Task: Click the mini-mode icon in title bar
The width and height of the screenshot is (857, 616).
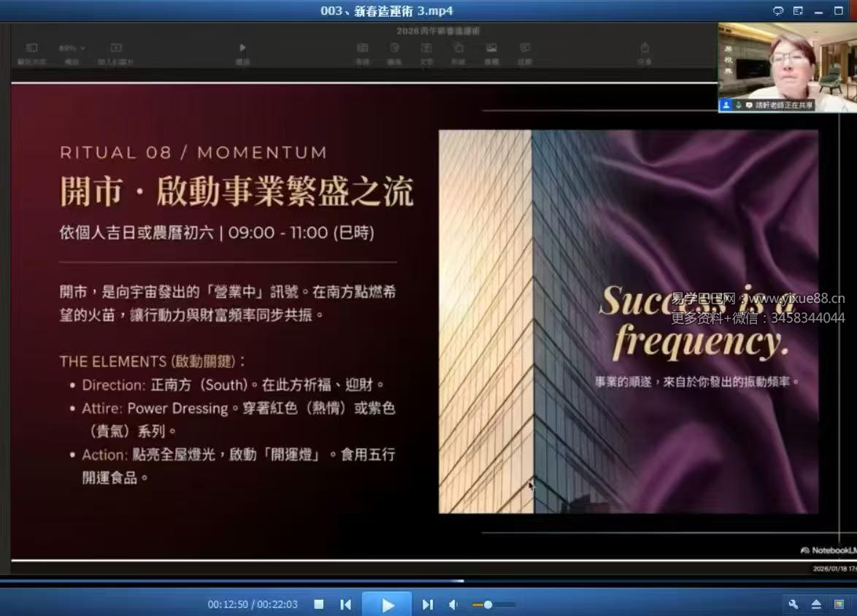Action: click(798, 11)
